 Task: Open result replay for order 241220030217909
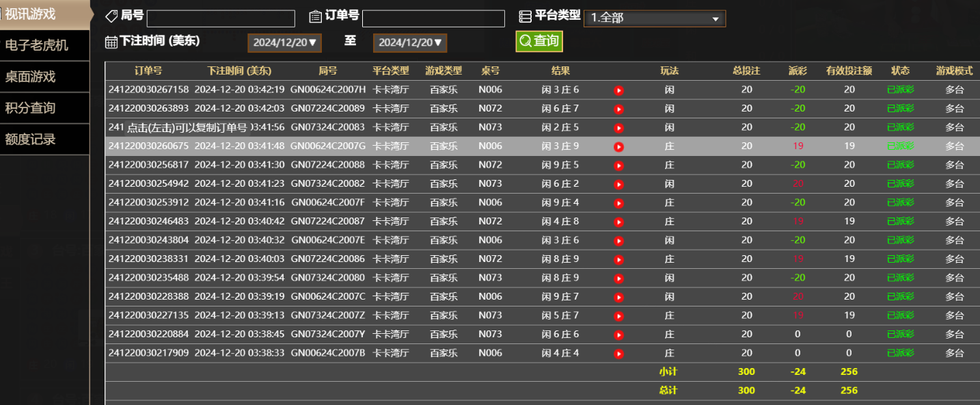(x=618, y=353)
